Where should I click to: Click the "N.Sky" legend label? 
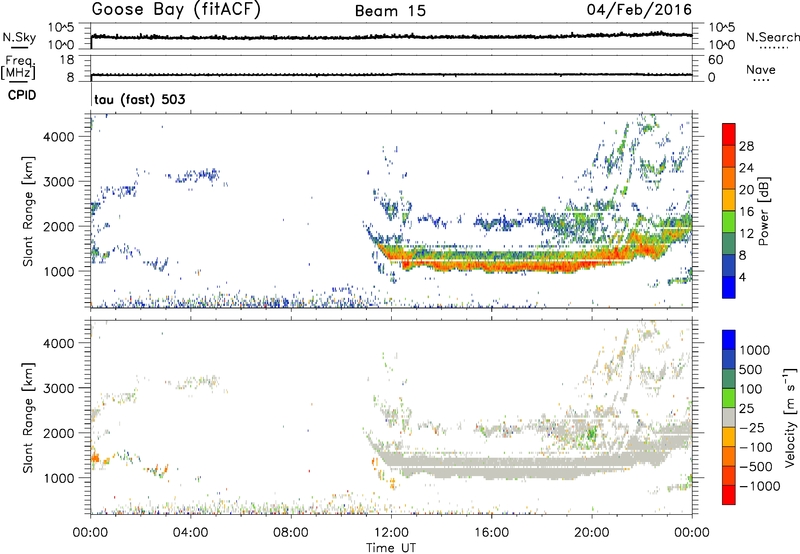point(19,37)
